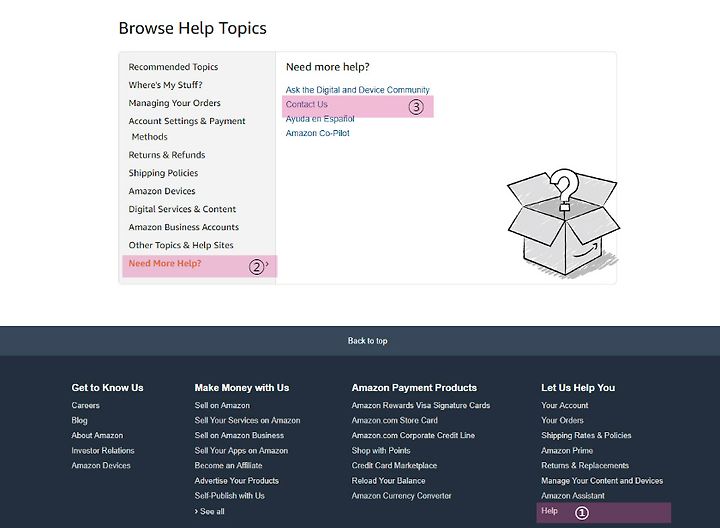Click the 'Let Us Help You' heading

point(578,388)
